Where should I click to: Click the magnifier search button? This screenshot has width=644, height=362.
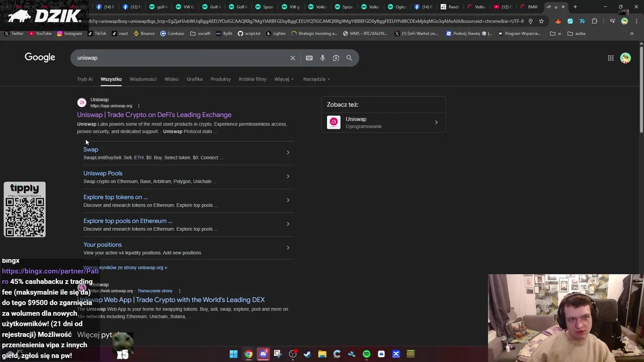click(349, 58)
